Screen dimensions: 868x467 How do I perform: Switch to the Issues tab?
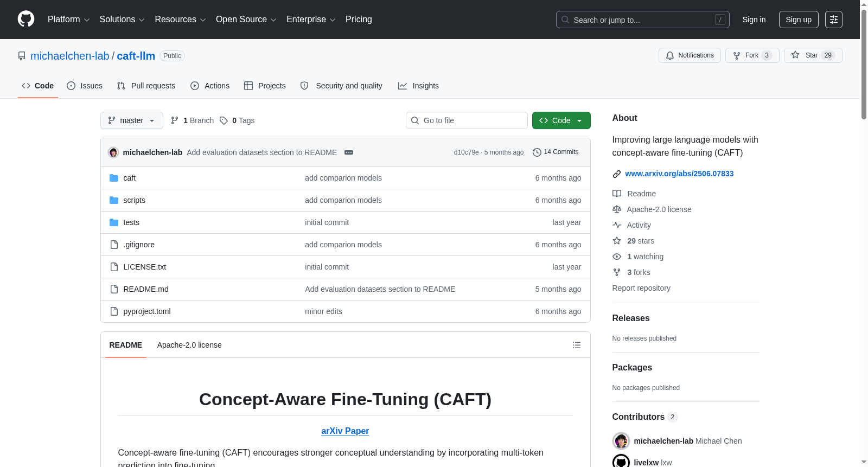(x=85, y=86)
